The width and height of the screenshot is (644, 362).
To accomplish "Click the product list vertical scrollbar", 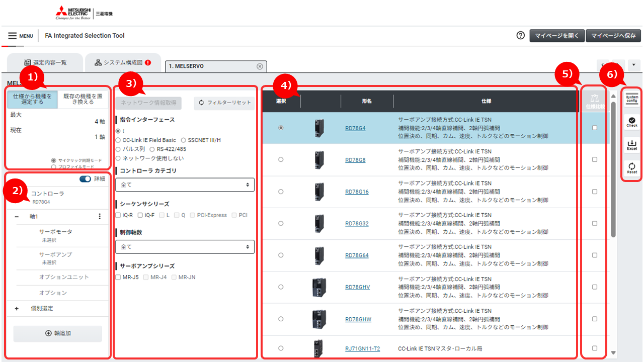I will 613,168.
